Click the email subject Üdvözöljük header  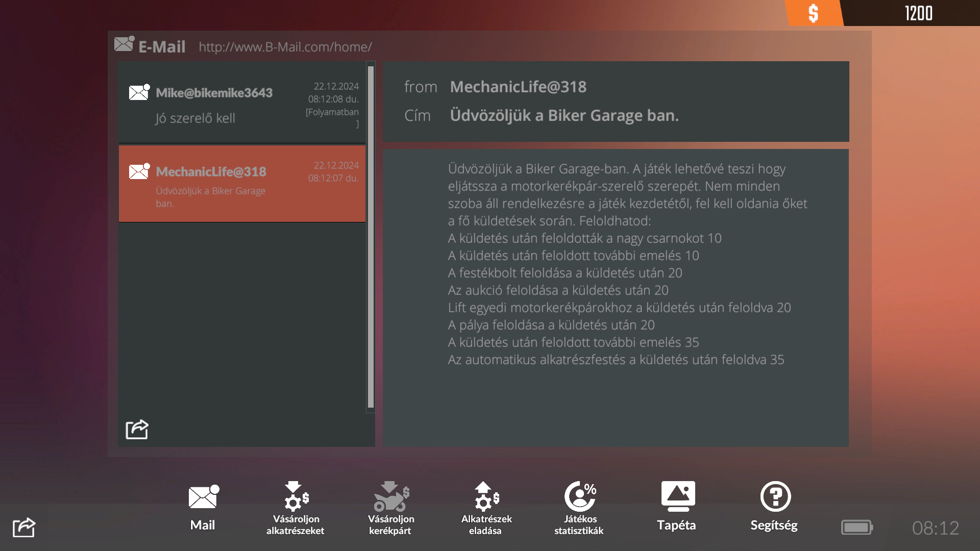coord(564,116)
